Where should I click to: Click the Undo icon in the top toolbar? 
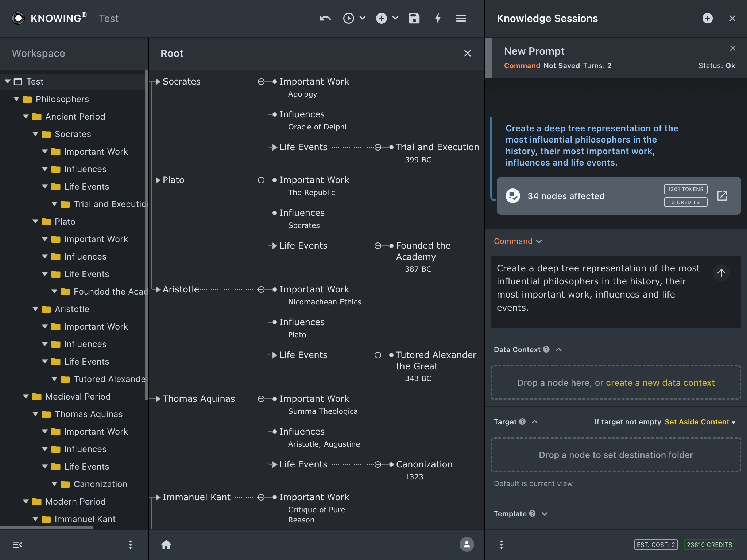(325, 18)
